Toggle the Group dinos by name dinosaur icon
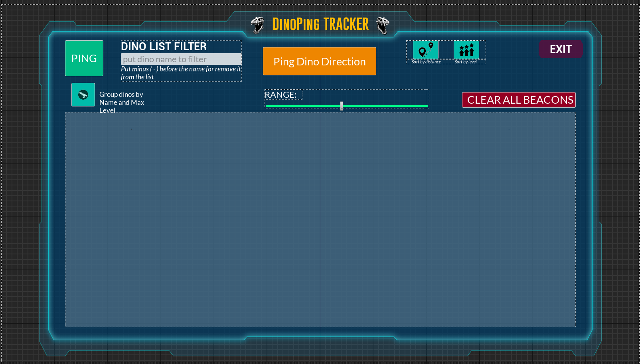640x364 pixels. click(83, 95)
